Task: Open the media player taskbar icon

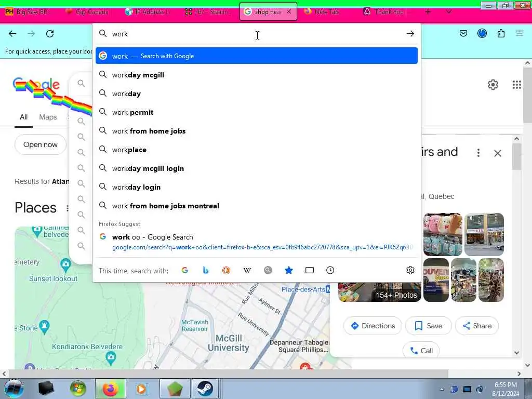Action: [141, 389]
